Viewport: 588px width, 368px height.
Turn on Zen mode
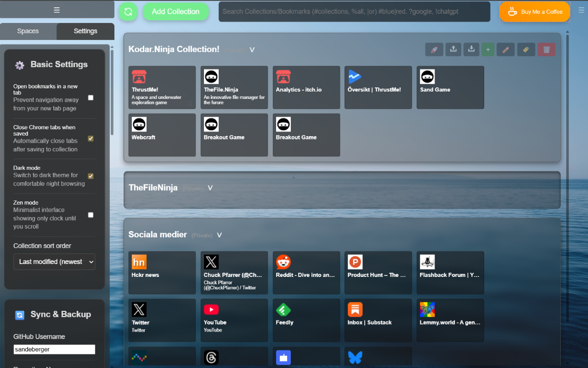pos(90,214)
